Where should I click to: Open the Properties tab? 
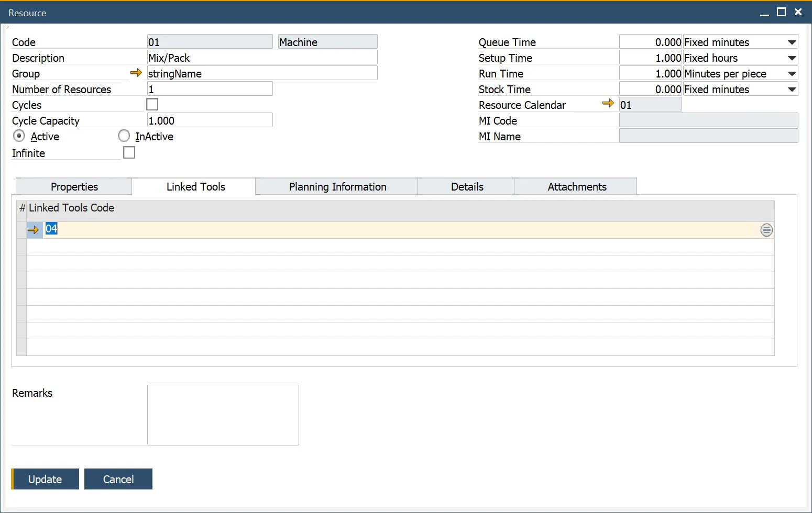tap(74, 187)
